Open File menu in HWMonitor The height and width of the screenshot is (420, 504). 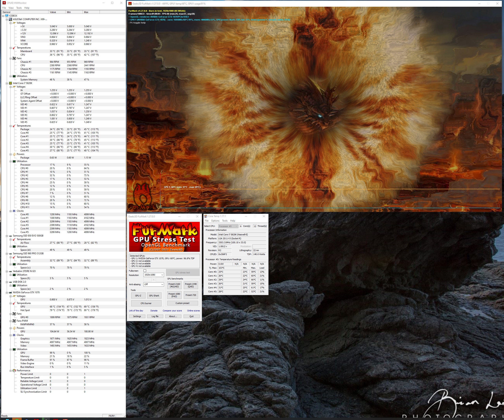(4, 8)
